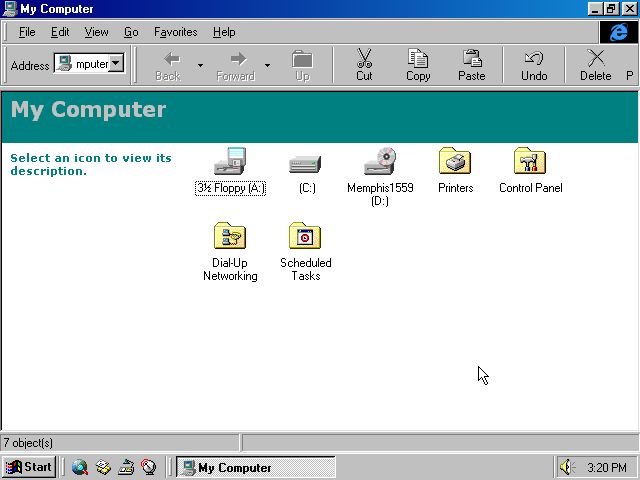Screen dimensions: 640x480
Task: Open the Forward history dropdown arrow
Action: pyautogui.click(x=267, y=65)
